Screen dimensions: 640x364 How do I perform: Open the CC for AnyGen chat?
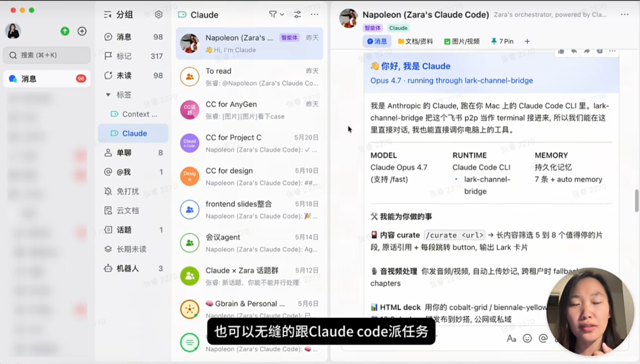point(249,110)
